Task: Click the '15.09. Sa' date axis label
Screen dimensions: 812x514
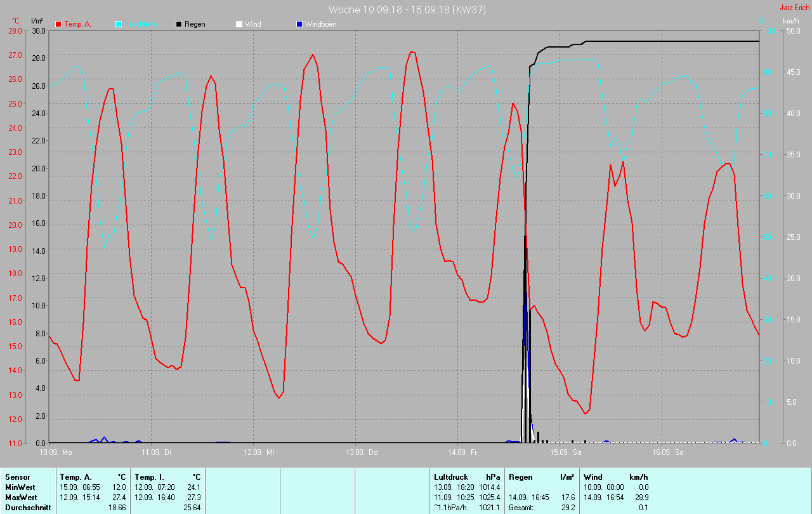Action: tap(566, 452)
